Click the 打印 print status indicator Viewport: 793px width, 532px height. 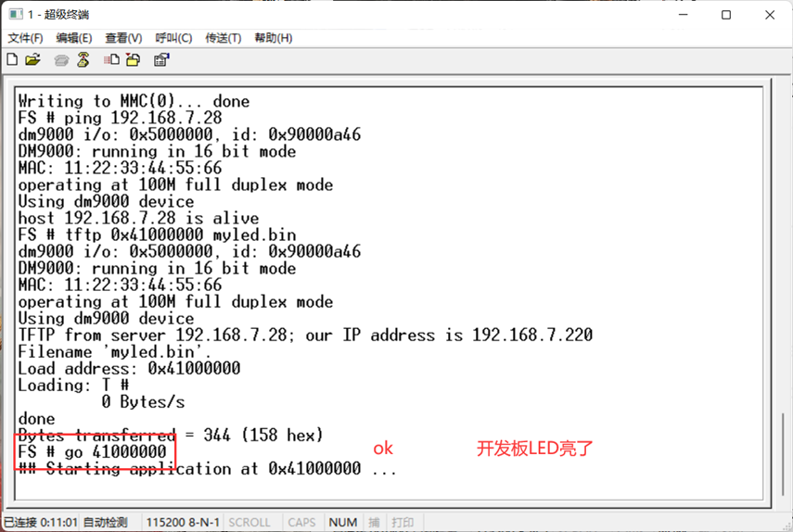click(403, 522)
